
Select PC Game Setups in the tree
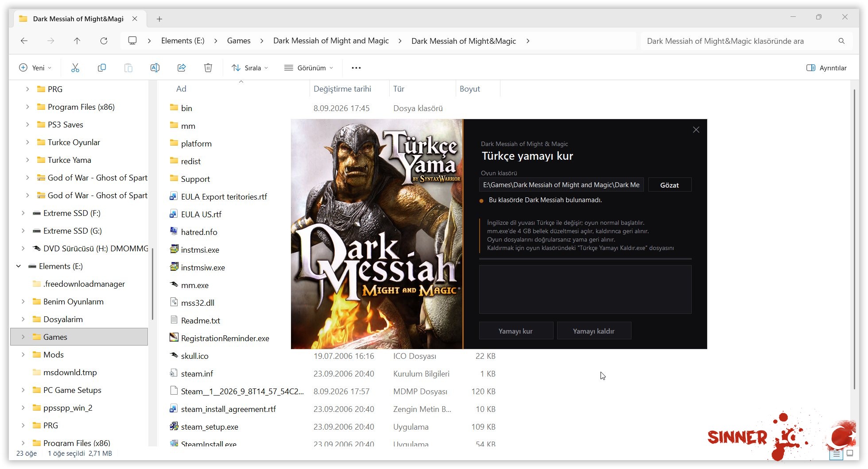click(x=72, y=390)
